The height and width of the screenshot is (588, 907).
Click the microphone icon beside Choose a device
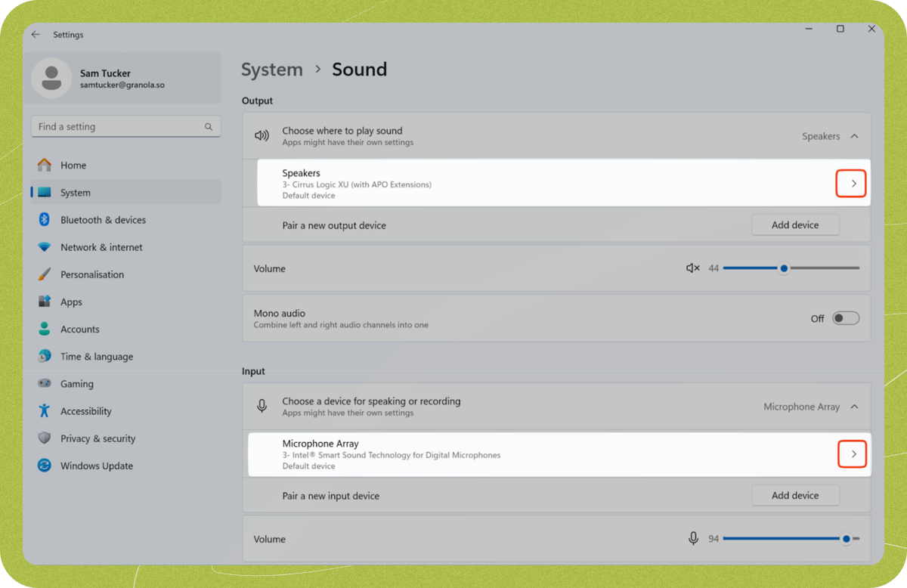tap(262, 407)
